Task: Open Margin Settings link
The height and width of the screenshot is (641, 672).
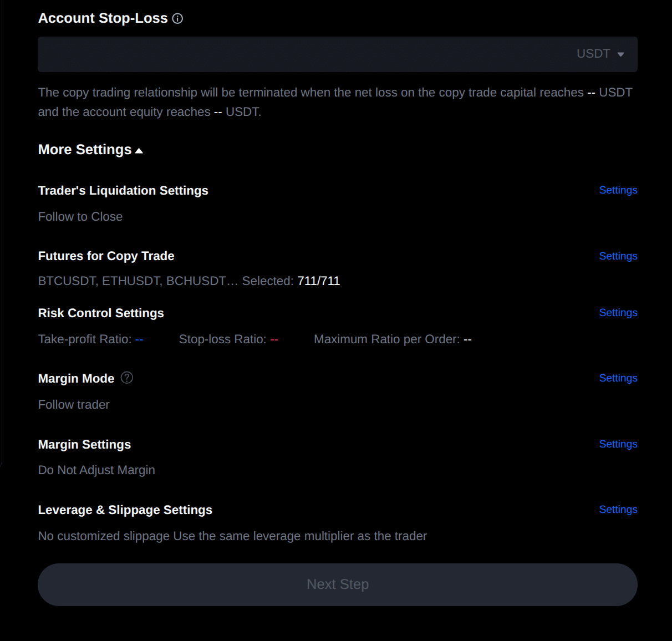Action: (x=618, y=444)
